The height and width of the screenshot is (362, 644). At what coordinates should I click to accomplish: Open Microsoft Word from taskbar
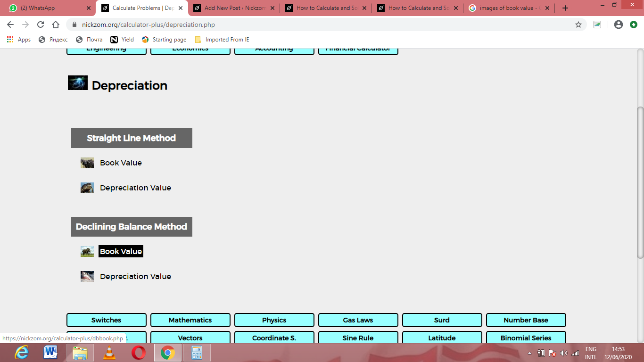50,353
